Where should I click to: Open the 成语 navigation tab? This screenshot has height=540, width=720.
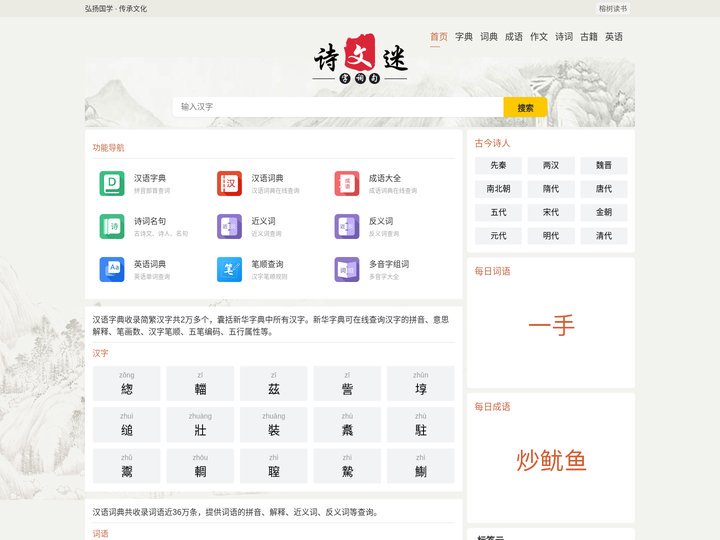coord(514,37)
